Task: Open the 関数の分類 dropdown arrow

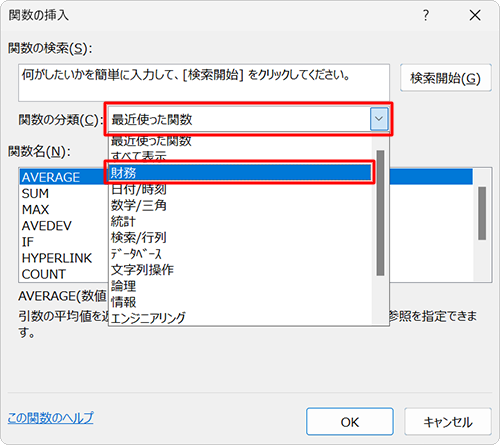Action: click(379, 119)
